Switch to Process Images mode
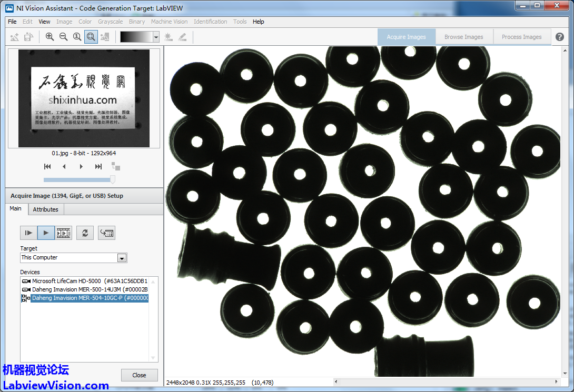This screenshot has width=574, height=392. click(521, 37)
